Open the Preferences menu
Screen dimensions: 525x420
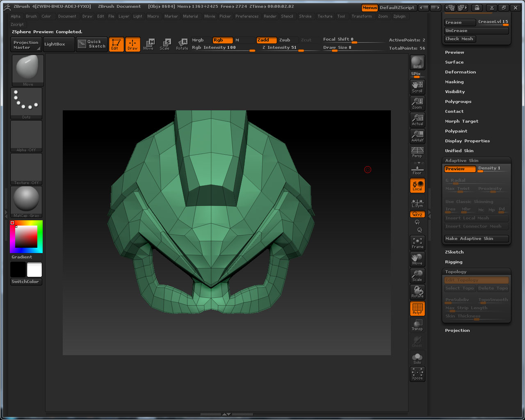[247, 16]
